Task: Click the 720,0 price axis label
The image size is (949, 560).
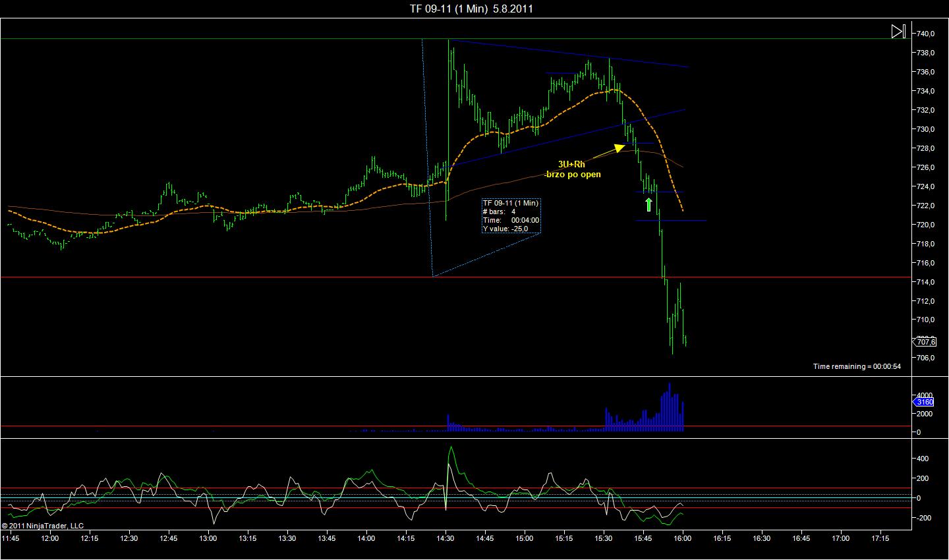Action: coord(926,225)
